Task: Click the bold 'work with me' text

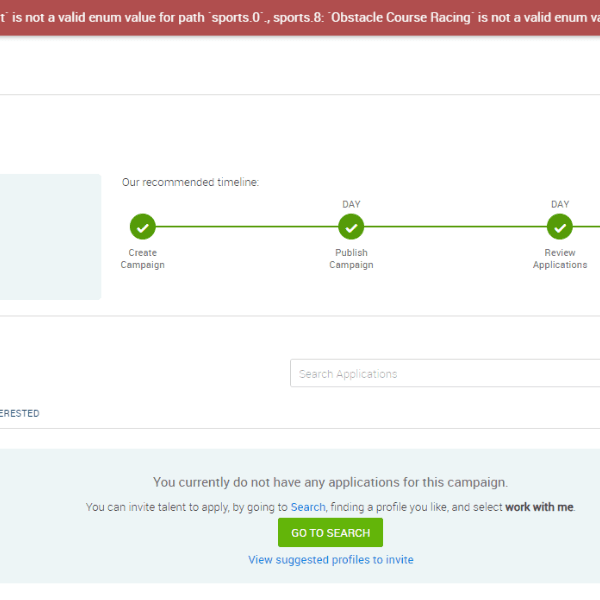Action: pyautogui.click(x=539, y=507)
